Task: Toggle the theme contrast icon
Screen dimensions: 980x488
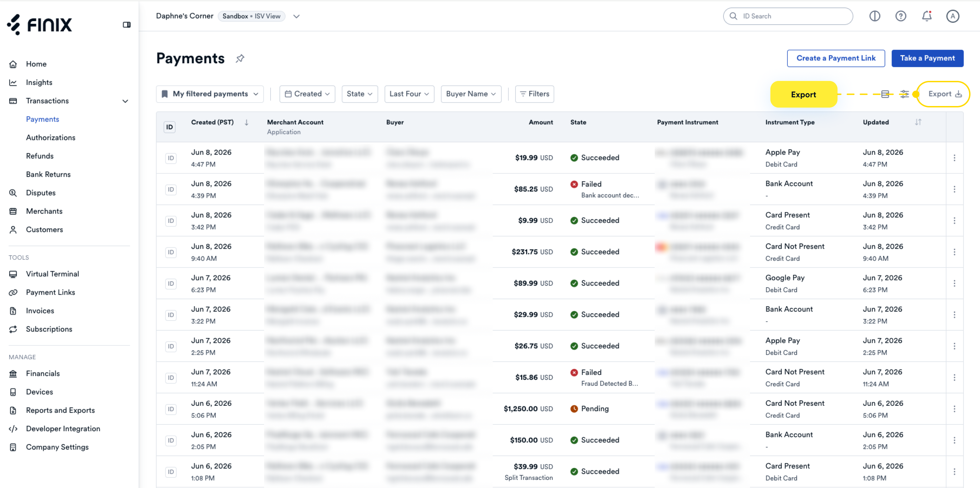Action: [x=875, y=16]
